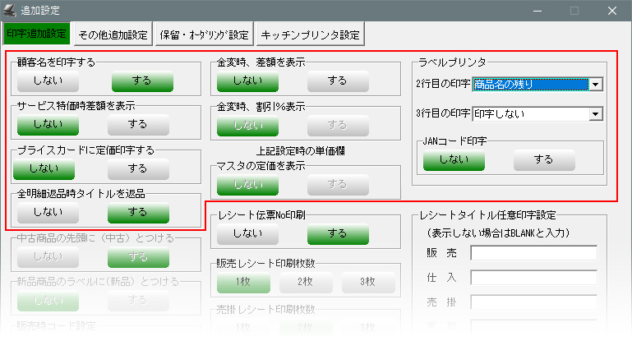Enable プライスカードに定価印字する with する
Viewport: 632px width, 364px height.
click(138, 168)
